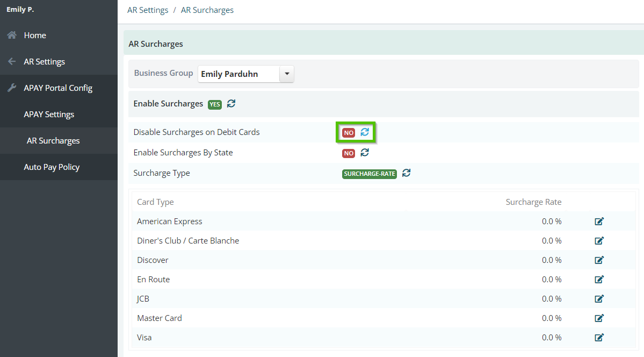Click refresh icon for Disable Surcharges on Debit Cards

tap(365, 132)
